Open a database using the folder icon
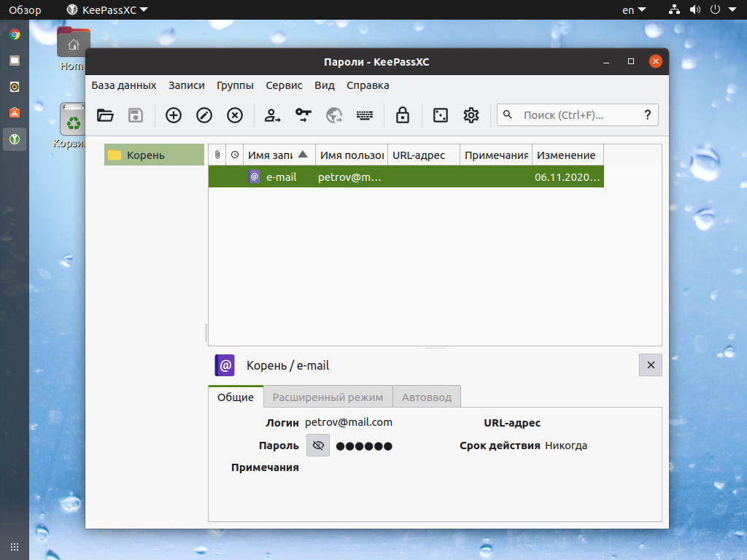 [105, 115]
